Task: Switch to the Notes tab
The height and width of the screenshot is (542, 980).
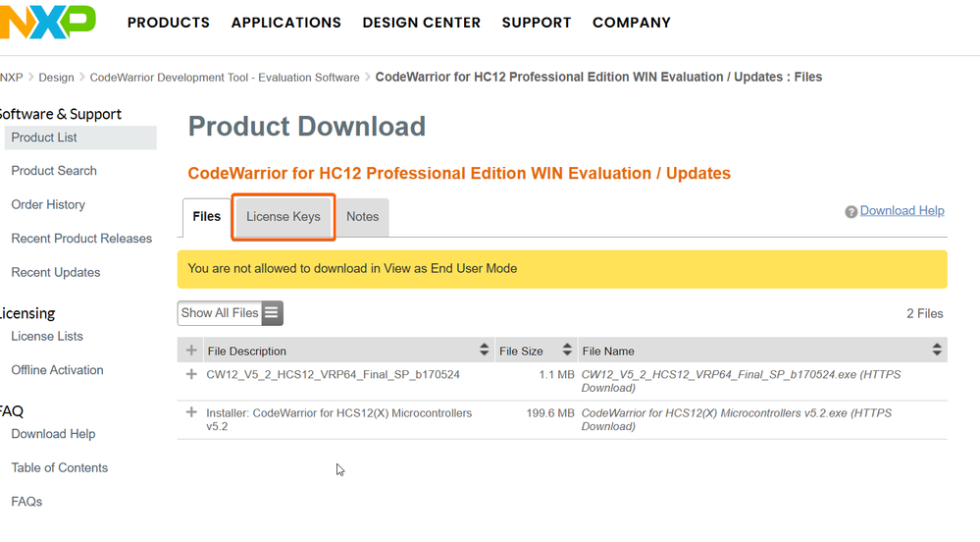Action: click(363, 217)
